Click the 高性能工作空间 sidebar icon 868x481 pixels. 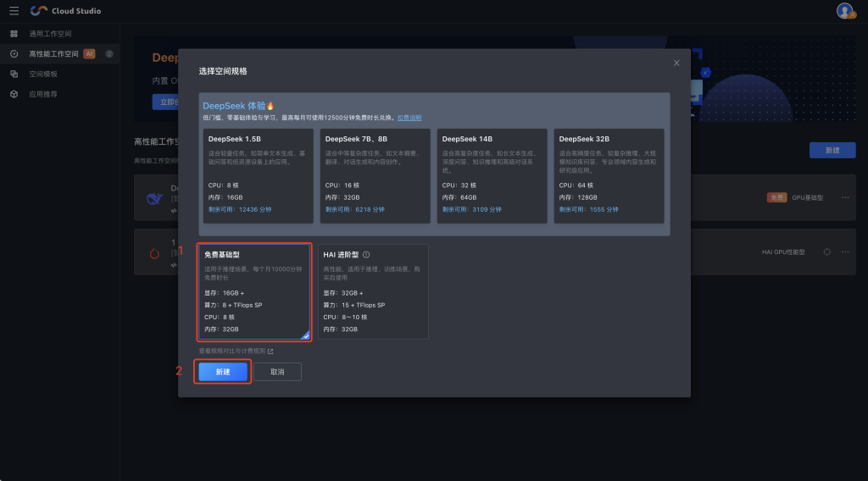(x=14, y=53)
